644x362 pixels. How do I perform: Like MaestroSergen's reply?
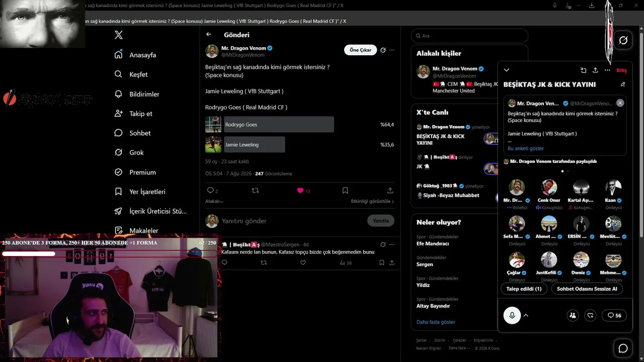tap(303, 262)
